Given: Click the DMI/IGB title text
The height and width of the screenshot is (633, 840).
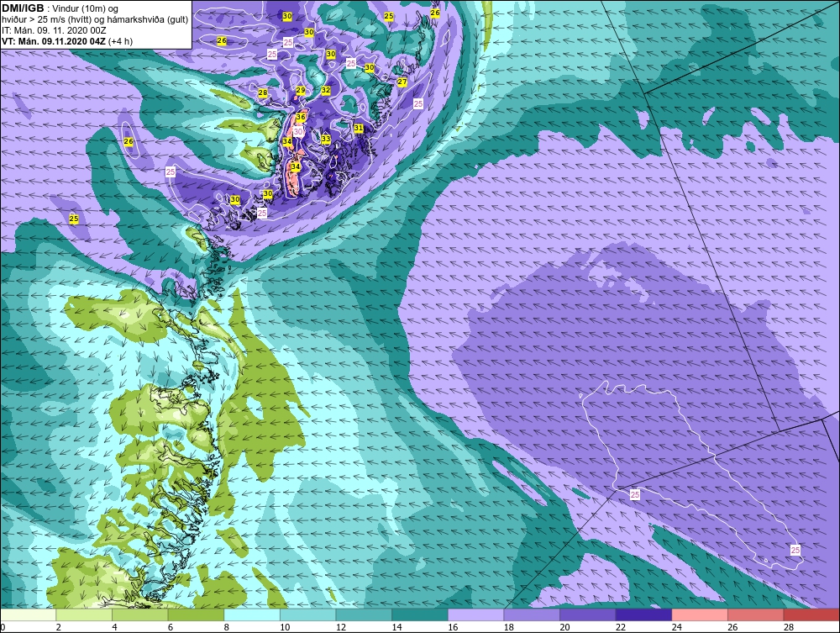Looking at the screenshot, I should point(23,8).
